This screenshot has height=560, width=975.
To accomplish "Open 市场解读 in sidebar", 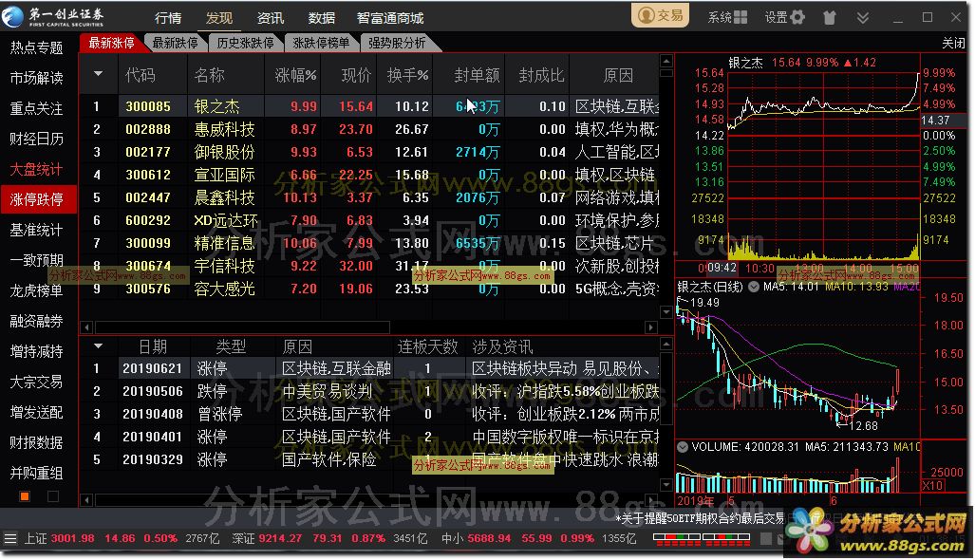I will [36, 78].
